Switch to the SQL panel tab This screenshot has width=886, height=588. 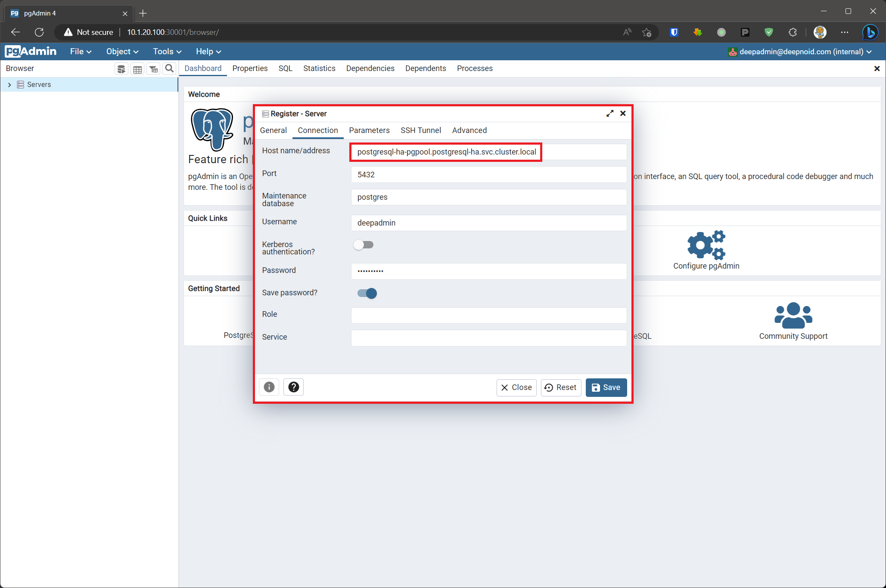pos(286,68)
